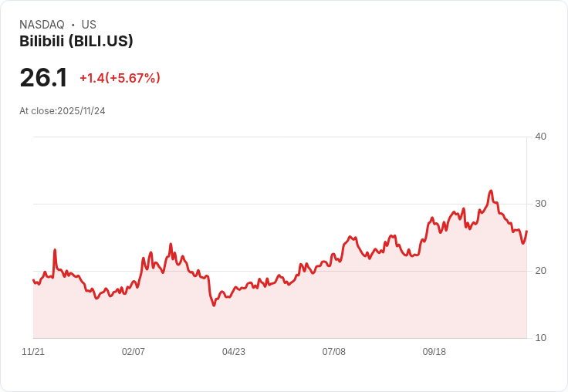Click the 30 label on price axis
The width and height of the screenshot is (568, 392).
click(x=540, y=204)
